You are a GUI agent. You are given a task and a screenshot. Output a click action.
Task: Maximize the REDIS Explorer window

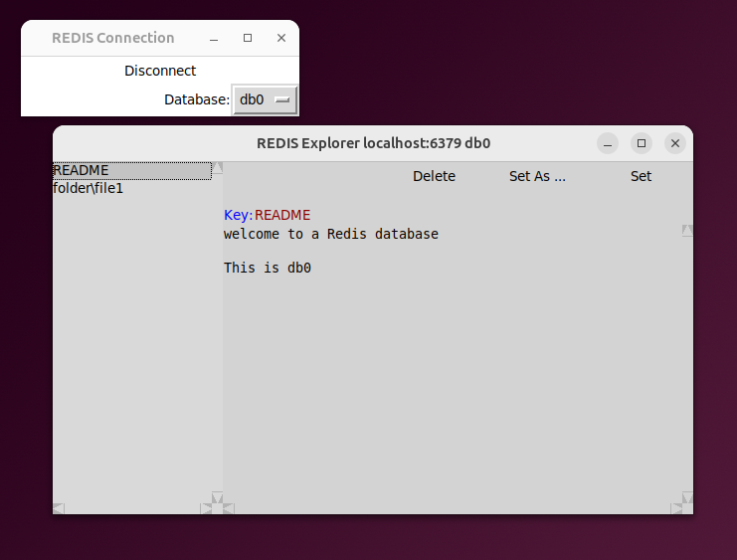pyautogui.click(x=642, y=143)
